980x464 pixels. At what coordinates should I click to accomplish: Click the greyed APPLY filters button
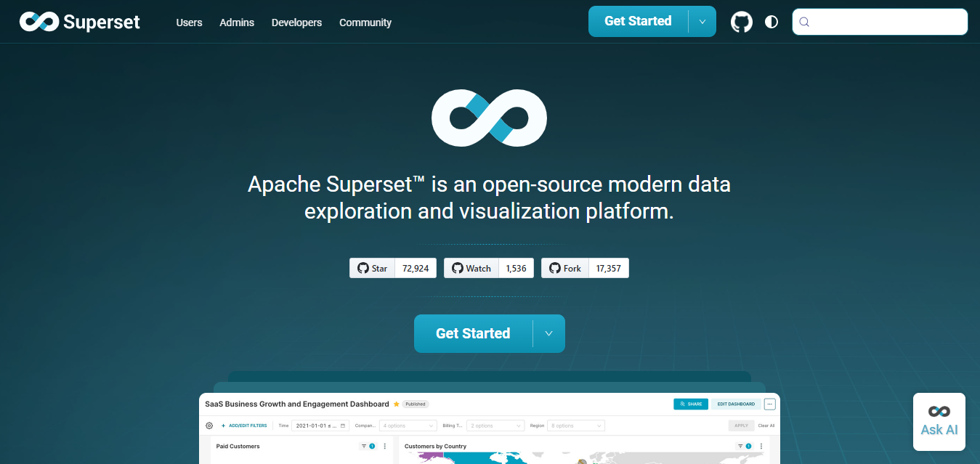pos(741,426)
